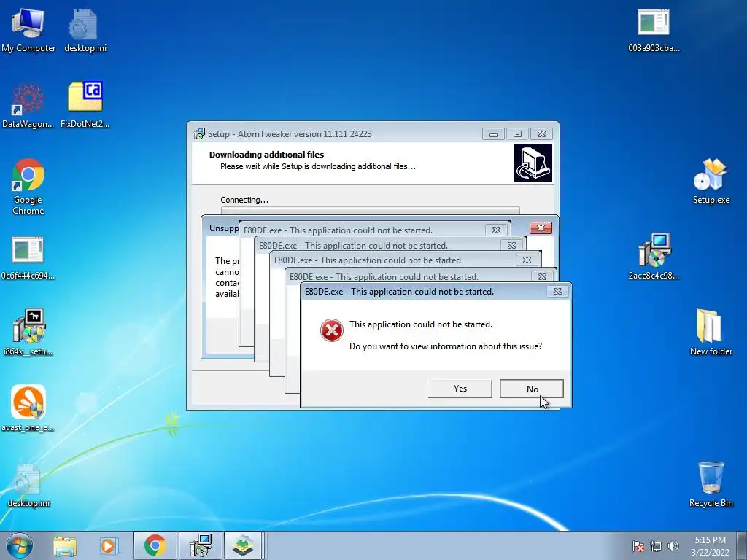Screen dimensions: 747x560
Task: Open the DataWagon shortcut icon
Action: (28, 106)
